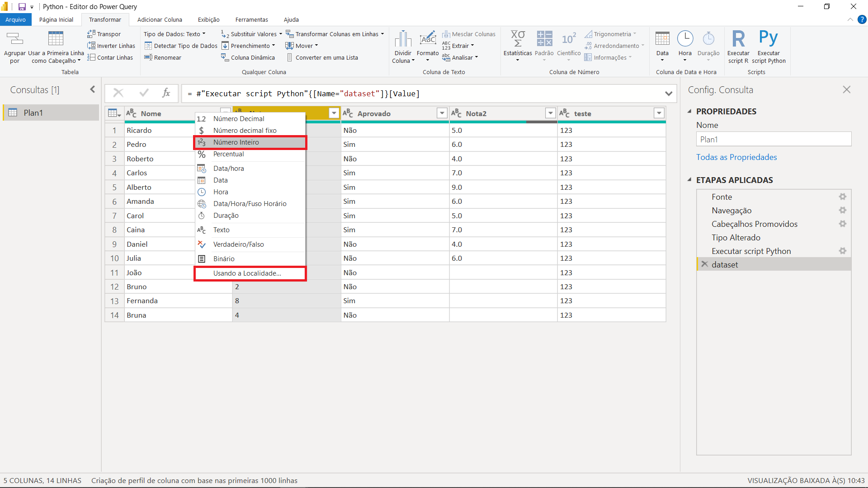
Task: Collapse the PROPRIEDADES section
Action: point(689,111)
